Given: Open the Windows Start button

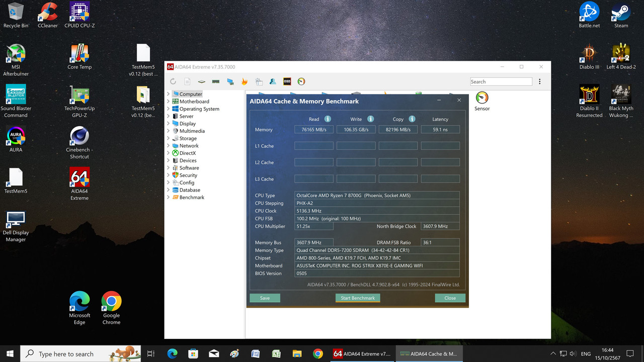Looking at the screenshot, I should [x=10, y=353].
